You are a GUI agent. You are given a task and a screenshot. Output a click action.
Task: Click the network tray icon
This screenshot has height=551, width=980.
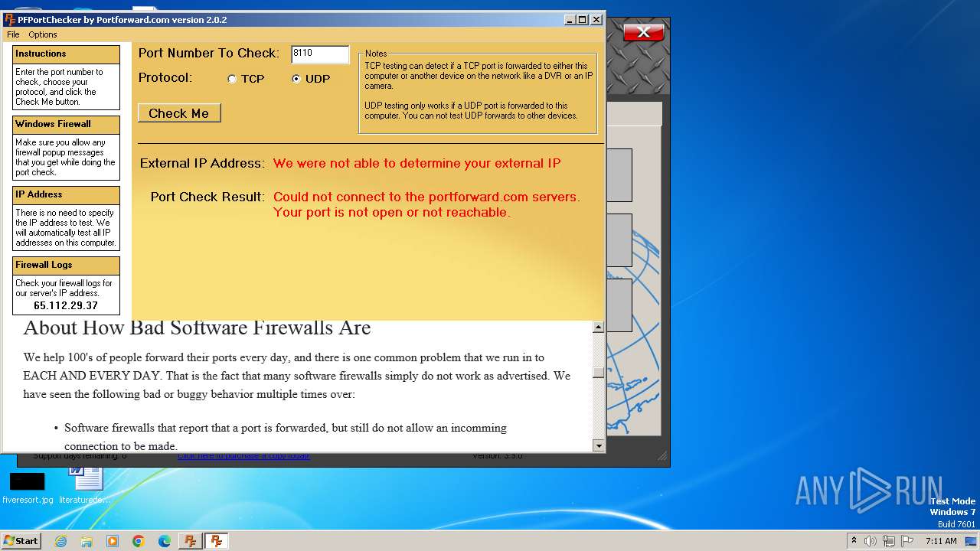pyautogui.click(x=888, y=541)
